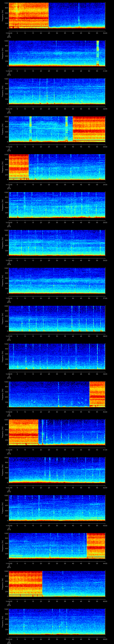This screenshot has width=114, height=644.
Task: Pick the spectrogram panel starting at 14:34:00
Action: coord(57,205)
